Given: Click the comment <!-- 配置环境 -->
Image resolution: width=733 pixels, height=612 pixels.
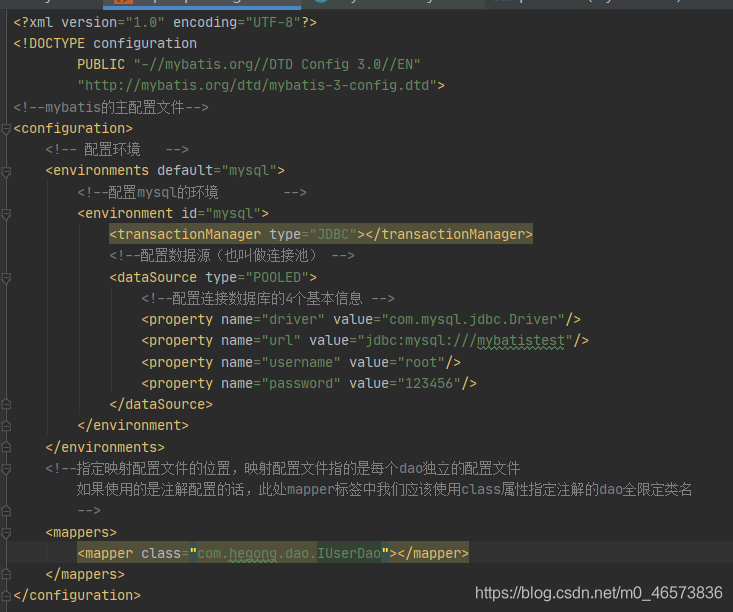Looking at the screenshot, I should 117,150.
